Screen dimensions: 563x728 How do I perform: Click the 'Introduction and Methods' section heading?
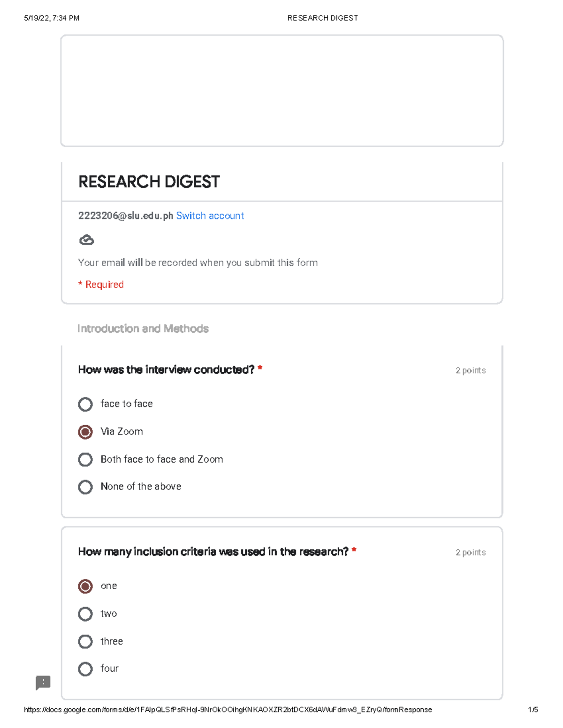click(143, 329)
